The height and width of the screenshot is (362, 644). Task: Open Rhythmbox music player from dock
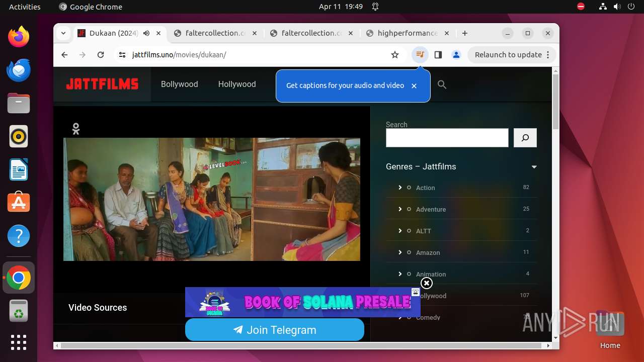[19, 136]
